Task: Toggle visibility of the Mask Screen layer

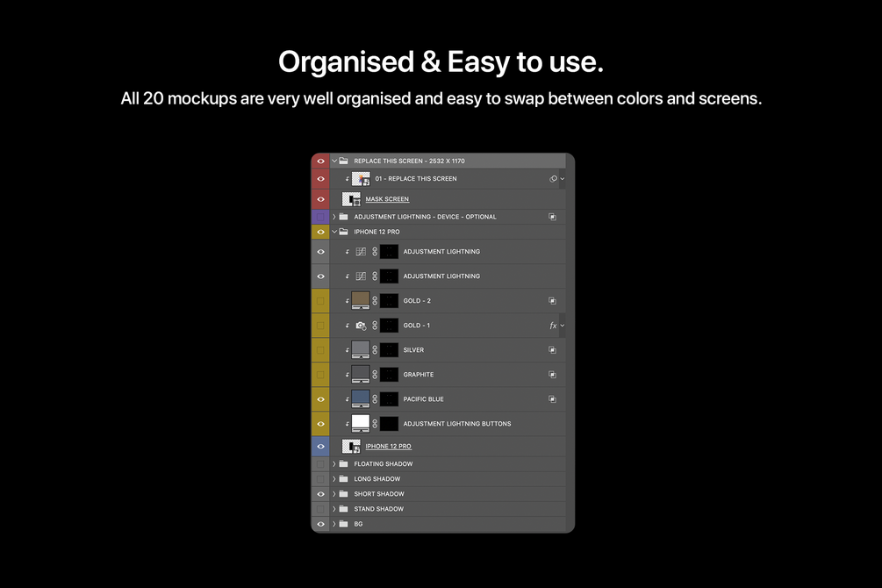Action: [x=320, y=199]
